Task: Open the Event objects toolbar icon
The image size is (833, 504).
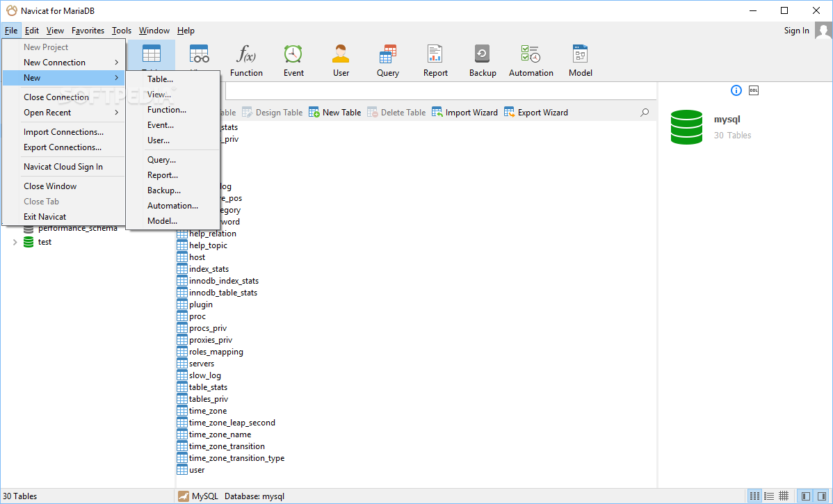Action: pyautogui.click(x=293, y=60)
